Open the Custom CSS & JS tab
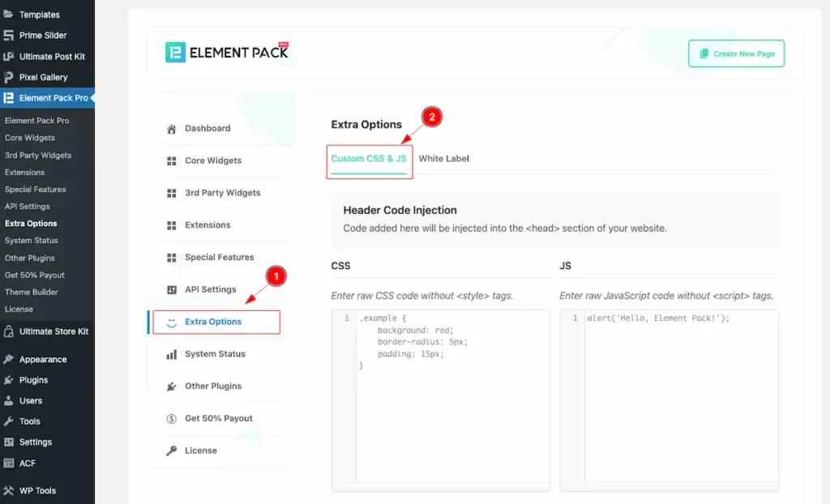This screenshot has width=830, height=504. coord(369,159)
